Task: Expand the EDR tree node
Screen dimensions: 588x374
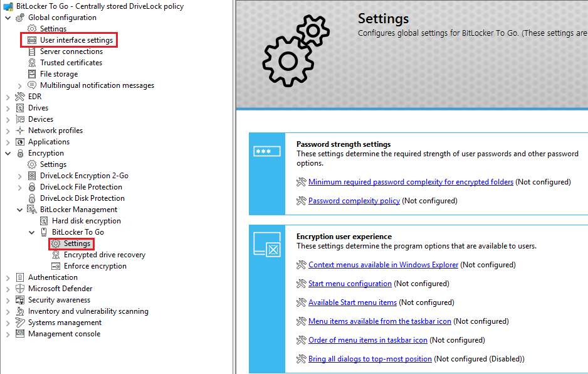Action: (x=8, y=97)
